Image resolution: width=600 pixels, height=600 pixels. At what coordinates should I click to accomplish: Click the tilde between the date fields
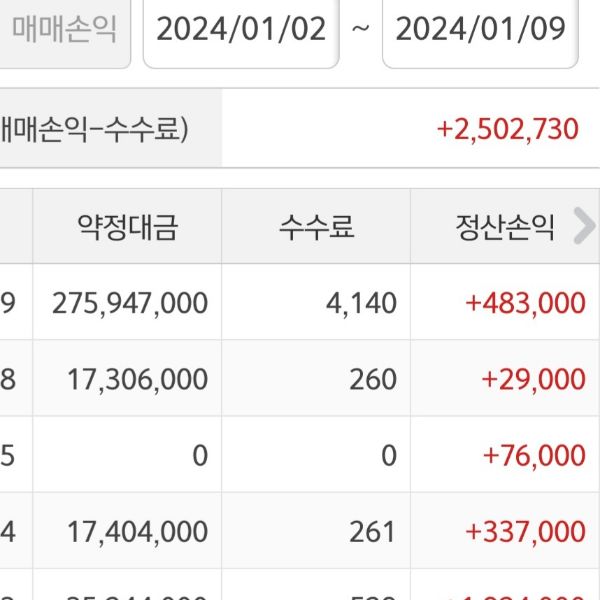pyautogui.click(x=360, y=29)
